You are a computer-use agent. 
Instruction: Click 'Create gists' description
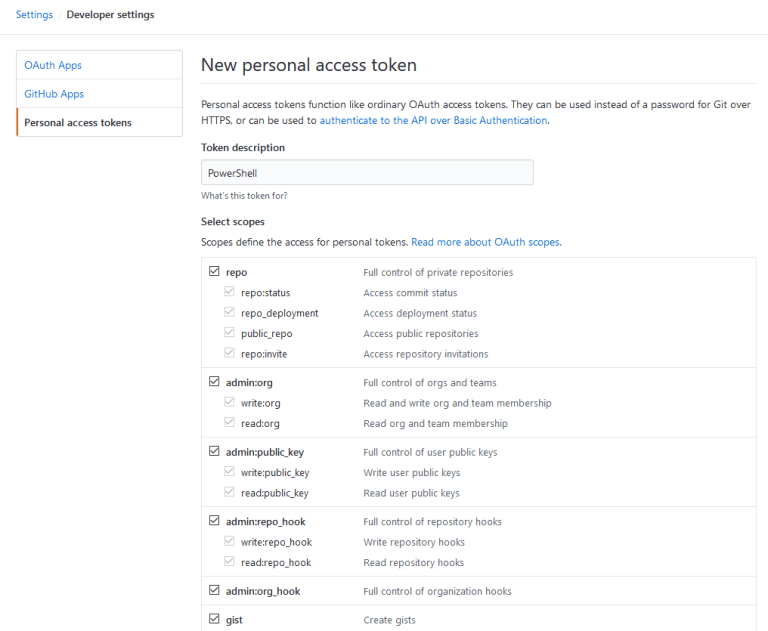pyautogui.click(x=389, y=620)
